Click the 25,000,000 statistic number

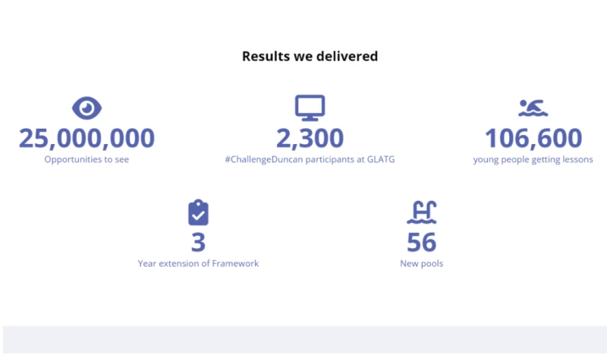click(x=86, y=139)
